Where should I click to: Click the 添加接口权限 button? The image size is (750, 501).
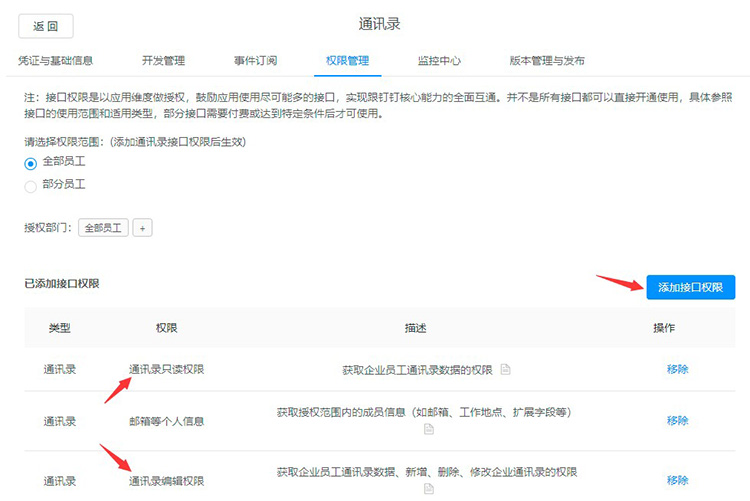click(690, 287)
